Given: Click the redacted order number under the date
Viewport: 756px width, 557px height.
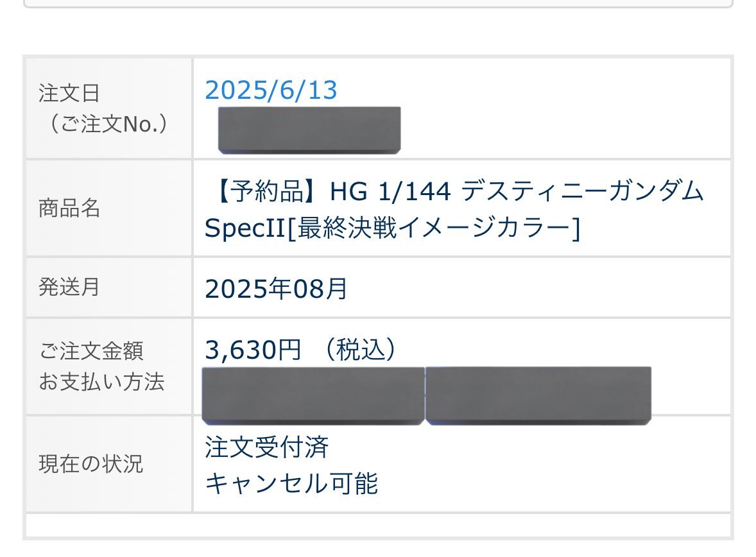Looking at the screenshot, I should point(309,130).
